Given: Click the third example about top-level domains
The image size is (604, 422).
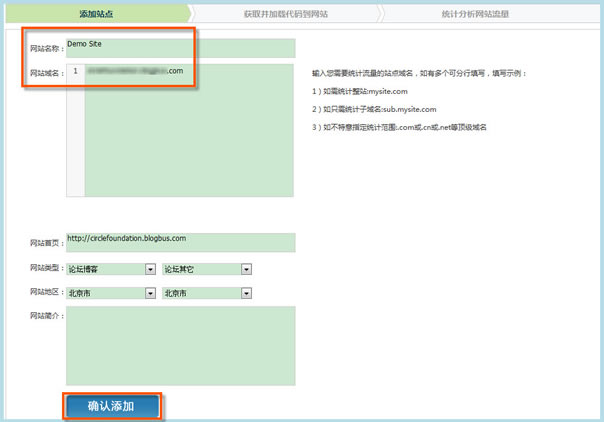Looking at the screenshot, I should pos(398,128).
